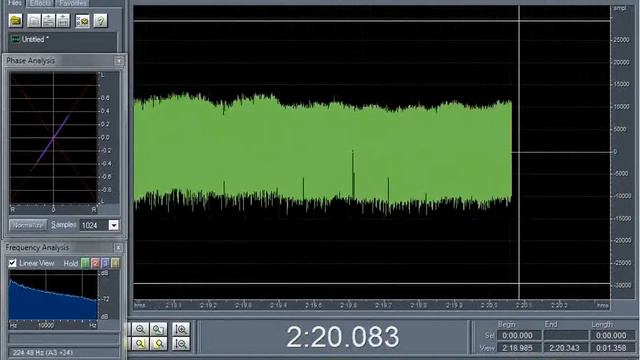Click the fourth Files panel toolbar icon

point(63,20)
